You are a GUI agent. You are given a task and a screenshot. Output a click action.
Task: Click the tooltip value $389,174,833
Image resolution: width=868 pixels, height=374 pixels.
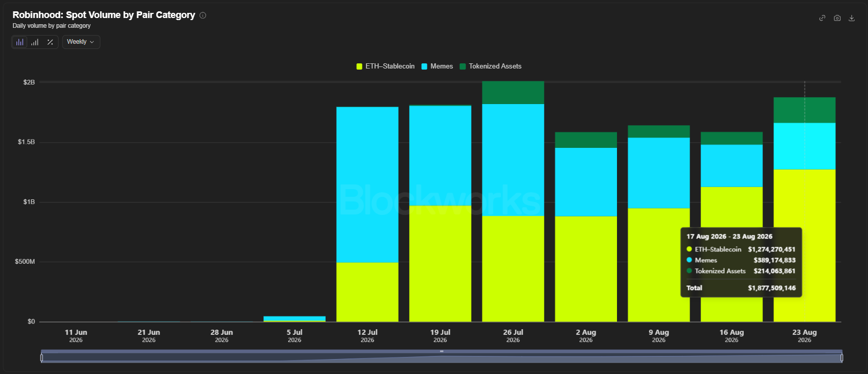coord(774,260)
